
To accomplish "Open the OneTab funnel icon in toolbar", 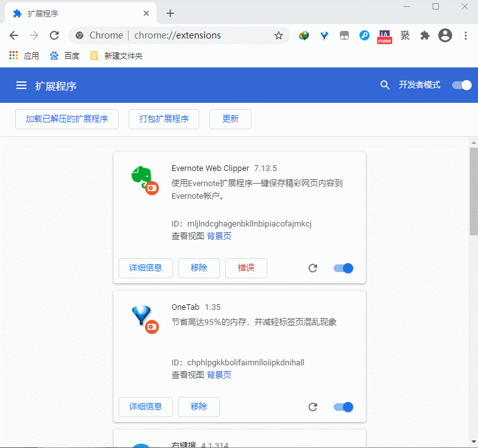I will 324,36.
